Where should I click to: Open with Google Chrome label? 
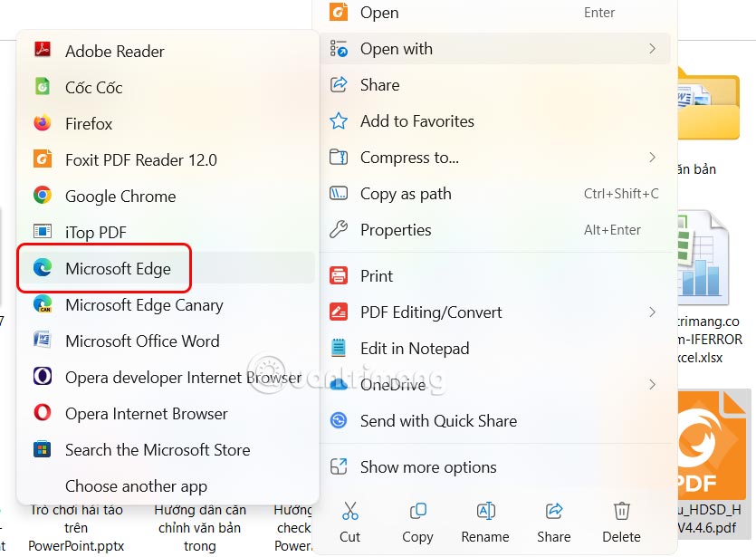[x=120, y=197]
